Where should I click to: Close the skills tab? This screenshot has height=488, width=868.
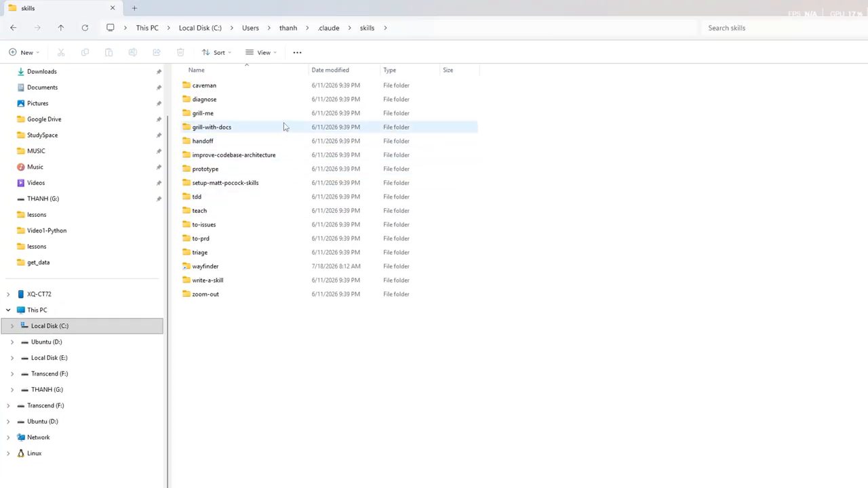(x=113, y=8)
